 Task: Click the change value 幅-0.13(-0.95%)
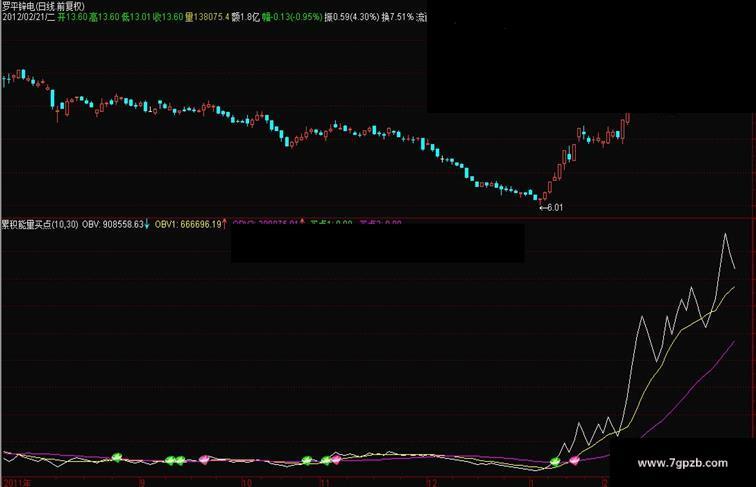(292, 17)
